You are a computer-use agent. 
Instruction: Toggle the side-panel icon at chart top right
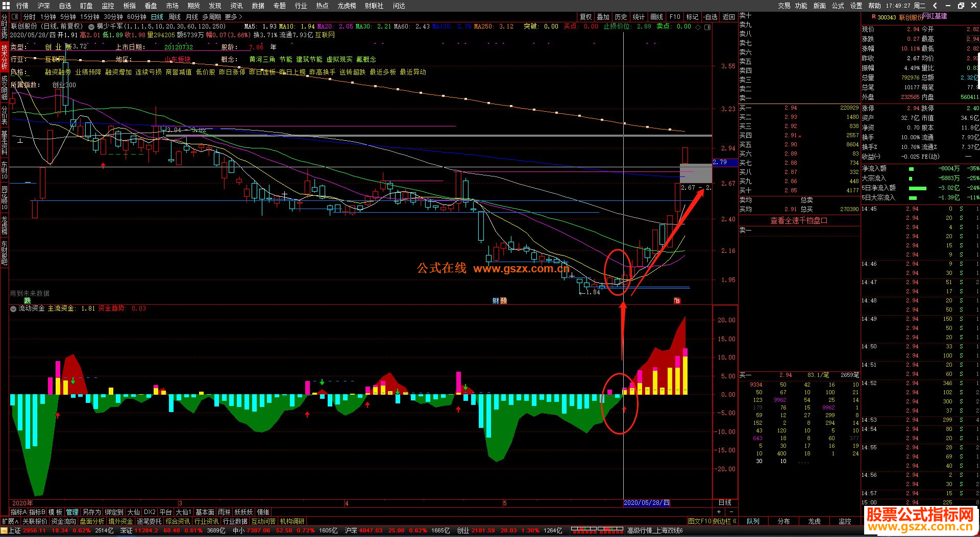coord(707,27)
